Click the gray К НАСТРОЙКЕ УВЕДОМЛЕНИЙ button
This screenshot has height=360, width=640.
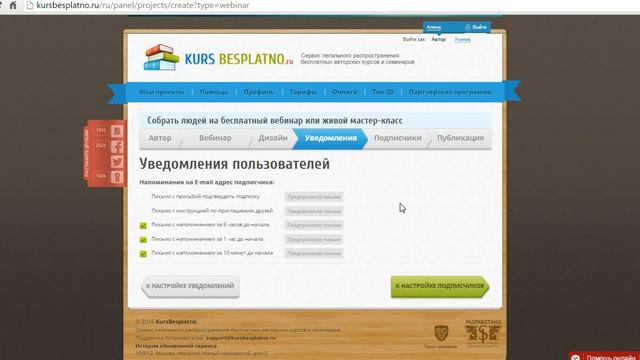coord(190,286)
